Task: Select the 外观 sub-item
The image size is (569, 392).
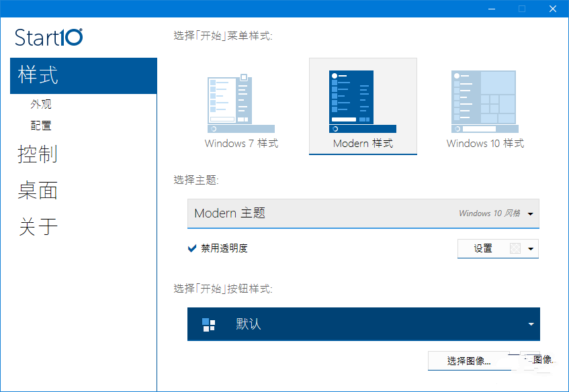Action: point(41,105)
